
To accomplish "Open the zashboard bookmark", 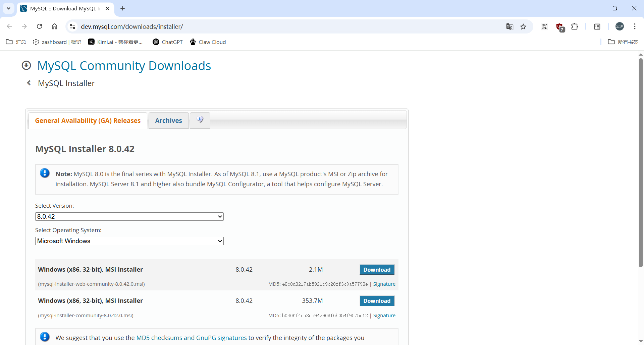I will pos(57,42).
